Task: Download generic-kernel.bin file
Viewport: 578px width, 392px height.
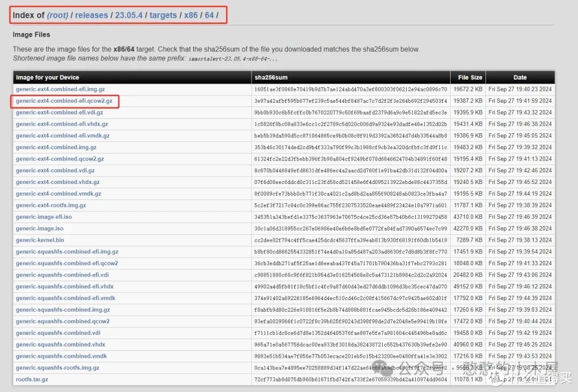Action: (40, 241)
